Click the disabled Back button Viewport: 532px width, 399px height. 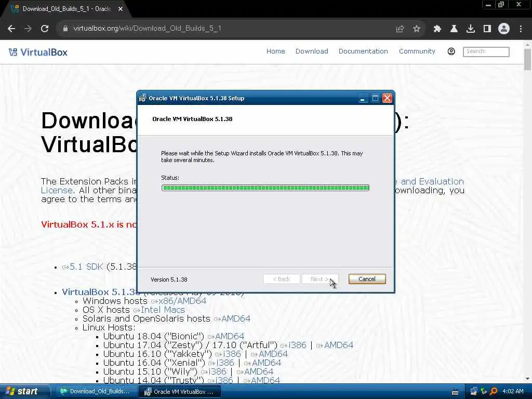click(x=281, y=279)
